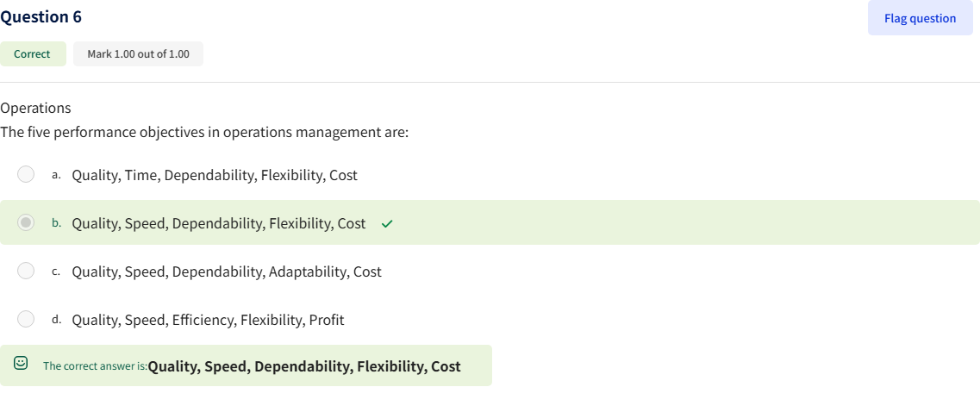Image resolution: width=980 pixels, height=412 pixels.
Task: Click 'The correct answer is:' label
Action: pos(95,366)
